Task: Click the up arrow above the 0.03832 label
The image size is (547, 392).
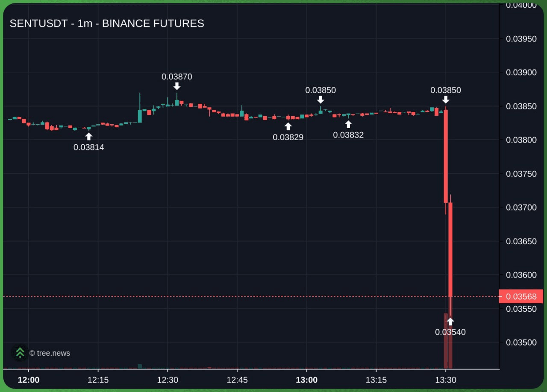Action: coord(348,124)
